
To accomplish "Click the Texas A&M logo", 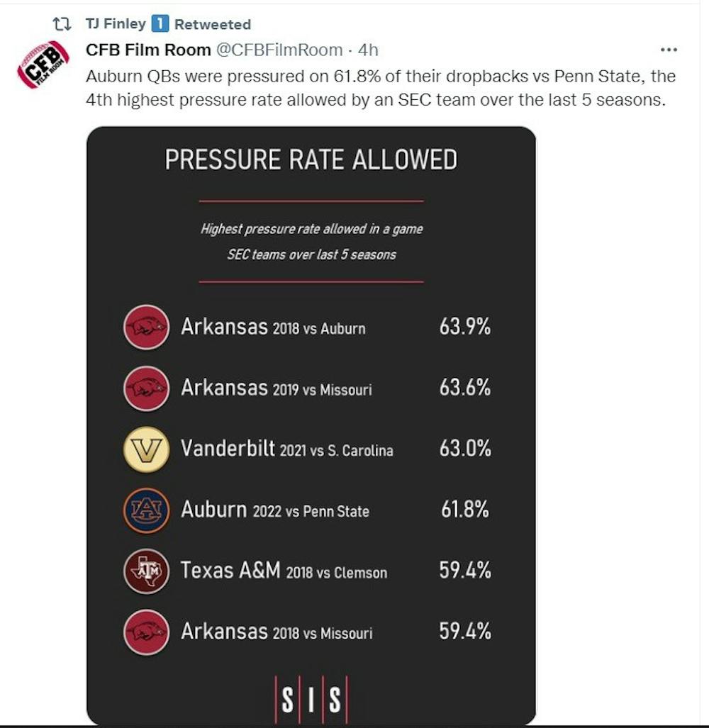I will click(146, 571).
